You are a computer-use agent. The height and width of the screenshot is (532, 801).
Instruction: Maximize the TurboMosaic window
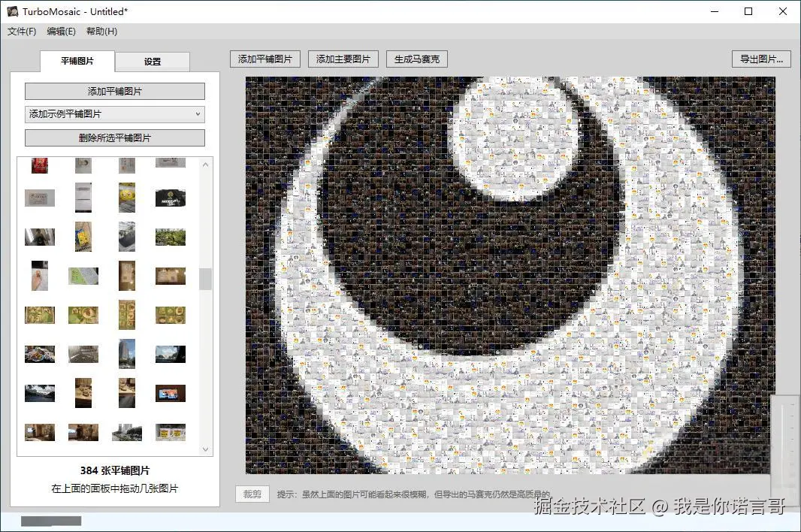(x=748, y=11)
